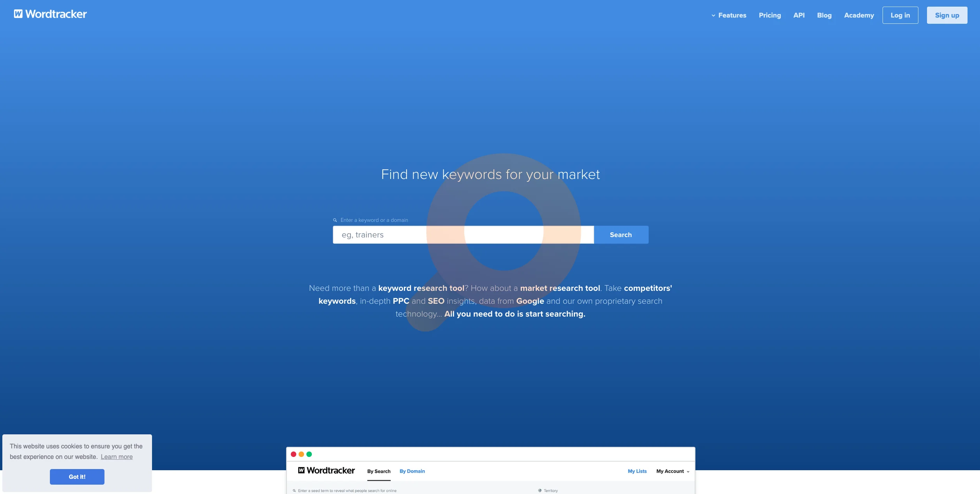Open the Pricing page
Screen dimensions: 980x494
(x=769, y=15)
